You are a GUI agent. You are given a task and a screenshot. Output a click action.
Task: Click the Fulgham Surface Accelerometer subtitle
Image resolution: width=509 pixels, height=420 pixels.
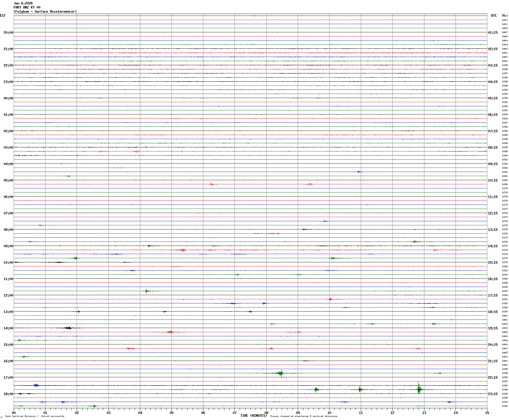pyautogui.click(x=45, y=11)
